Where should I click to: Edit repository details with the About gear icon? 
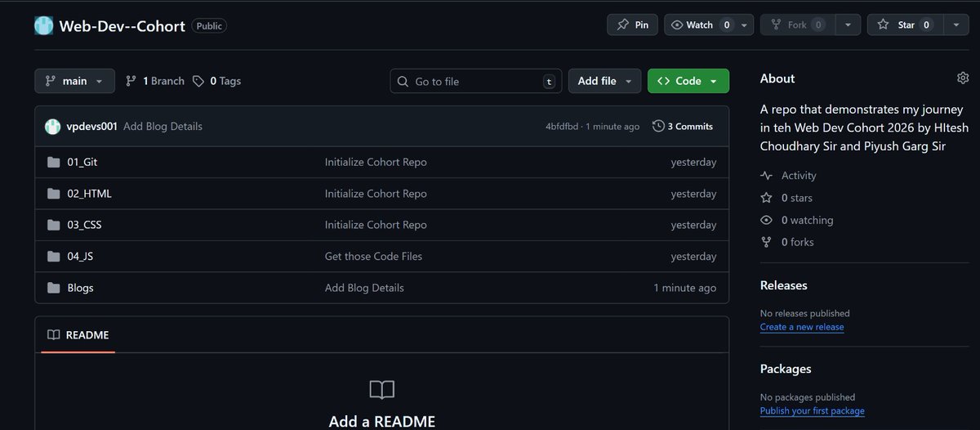(x=963, y=78)
